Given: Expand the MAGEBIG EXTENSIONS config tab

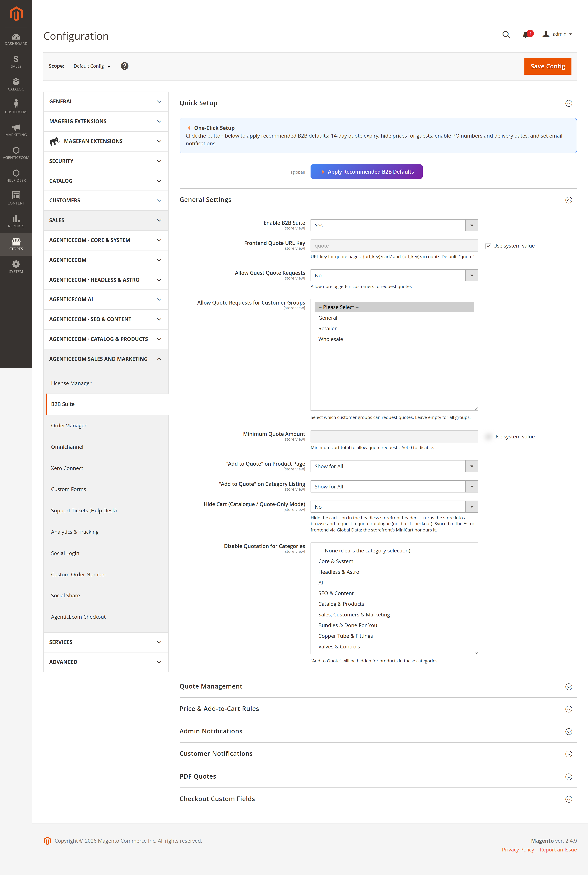Looking at the screenshot, I should [106, 122].
